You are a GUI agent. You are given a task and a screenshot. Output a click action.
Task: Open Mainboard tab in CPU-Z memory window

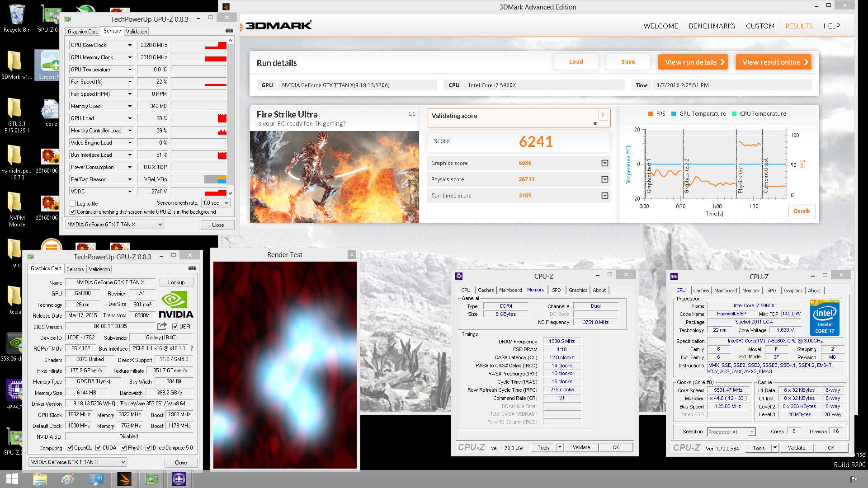pyautogui.click(x=510, y=290)
